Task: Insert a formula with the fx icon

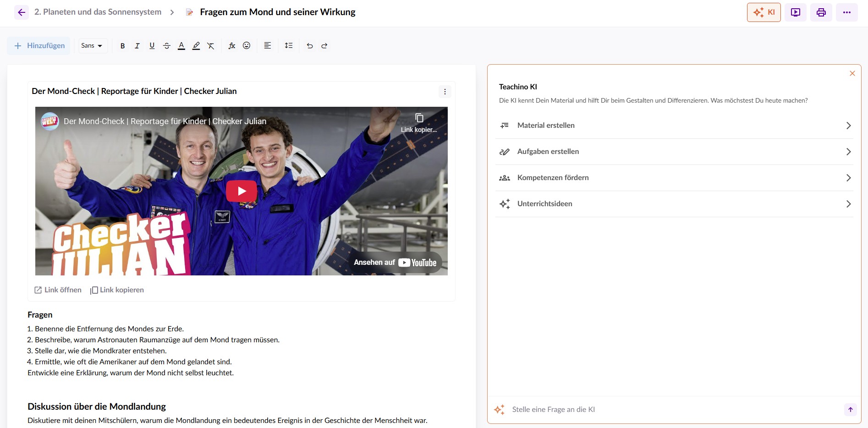Action: tap(232, 46)
